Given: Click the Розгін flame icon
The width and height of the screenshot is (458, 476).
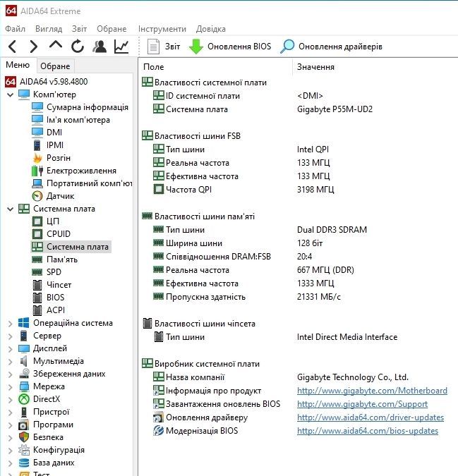Looking at the screenshot, I should coord(37,158).
